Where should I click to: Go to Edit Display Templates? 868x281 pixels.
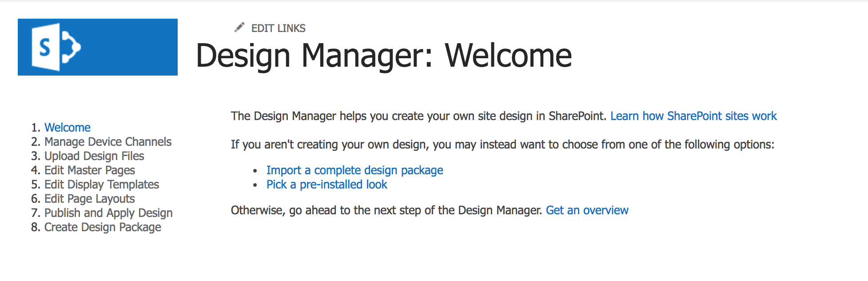[x=102, y=185]
